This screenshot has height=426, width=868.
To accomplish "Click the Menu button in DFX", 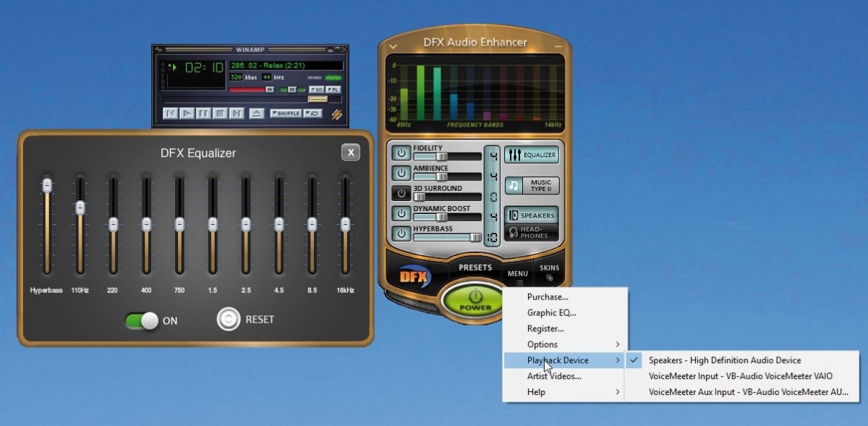I will point(518,276).
